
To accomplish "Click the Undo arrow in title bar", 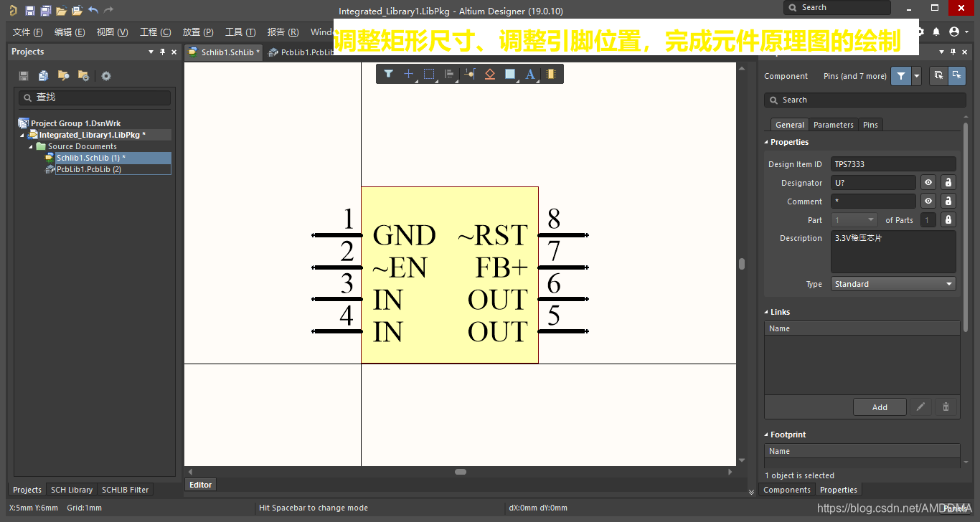I will click(x=93, y=10).
